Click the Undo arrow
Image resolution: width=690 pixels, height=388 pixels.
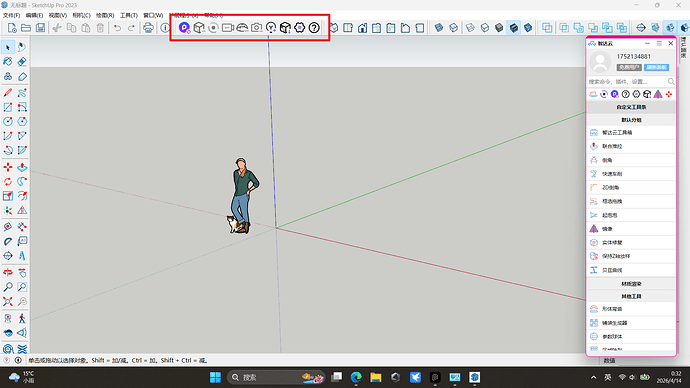(x=117, y=28)
